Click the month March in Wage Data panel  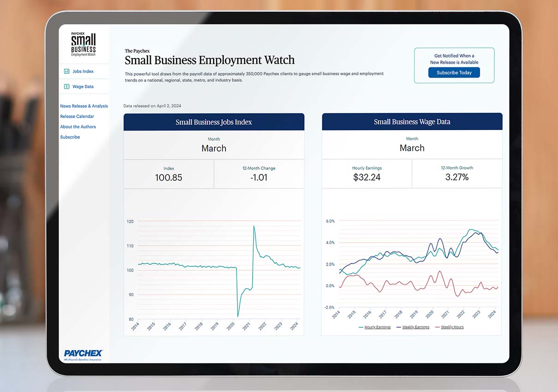tap(412, 148)
